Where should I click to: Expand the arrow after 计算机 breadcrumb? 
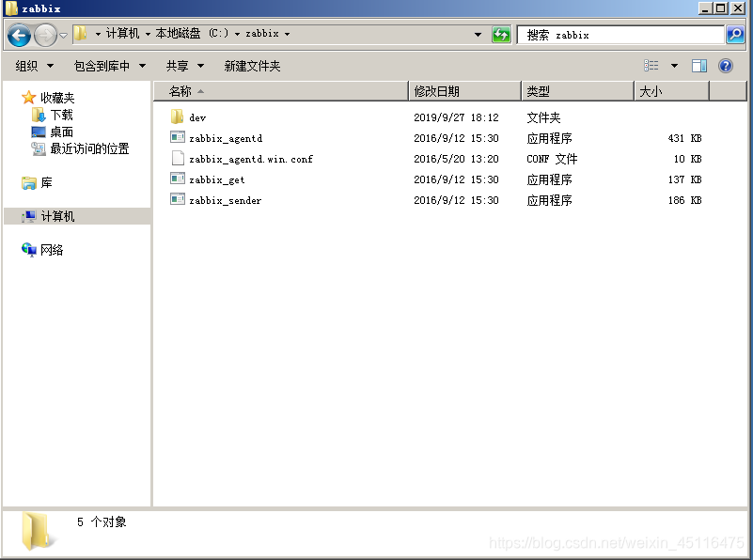point(148,34)
